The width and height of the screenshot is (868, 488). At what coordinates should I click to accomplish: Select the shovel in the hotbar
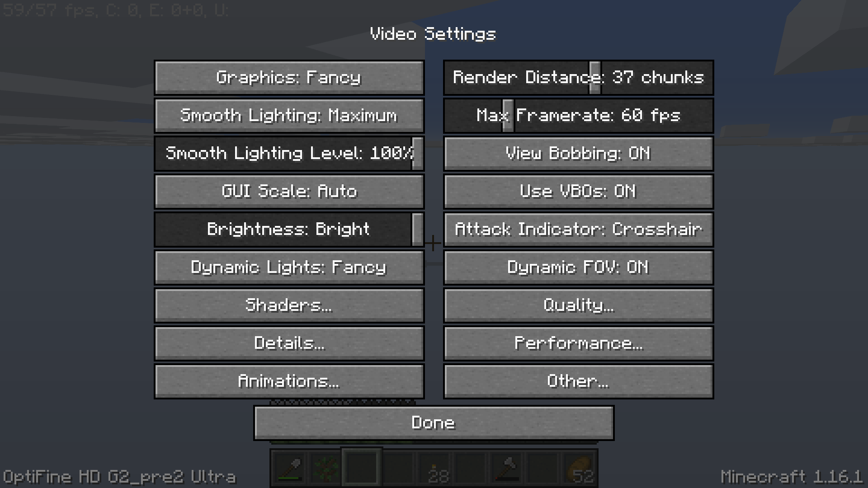coord(290,469)
